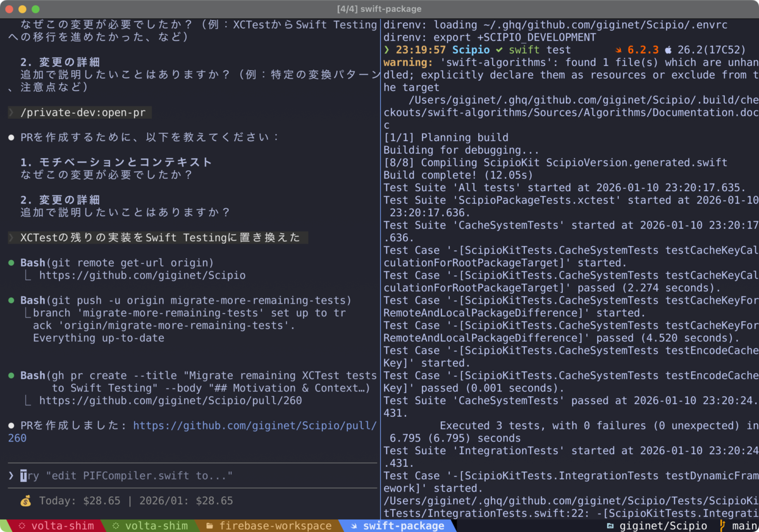Viewport: 759px width, 532px height.
Task: Click the 'Bash(git remote get-url origin)' line
Action: [x=117, y=263]
